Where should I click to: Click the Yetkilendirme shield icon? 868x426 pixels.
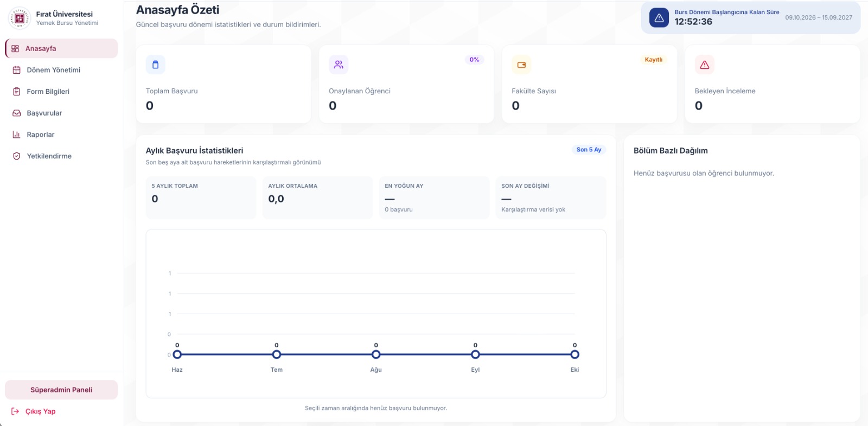pyautogui.click(x=17, y=156)
